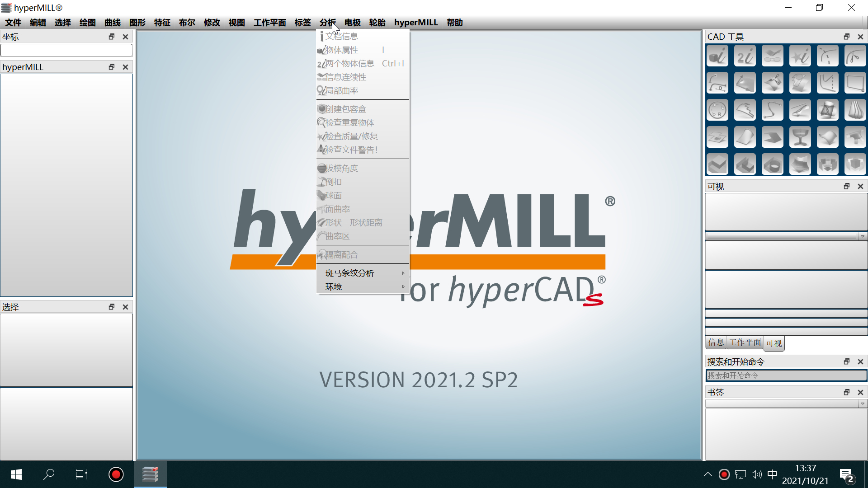Click the trim curve with scissors icon
The image size is (868, 488).
point(855,56)
